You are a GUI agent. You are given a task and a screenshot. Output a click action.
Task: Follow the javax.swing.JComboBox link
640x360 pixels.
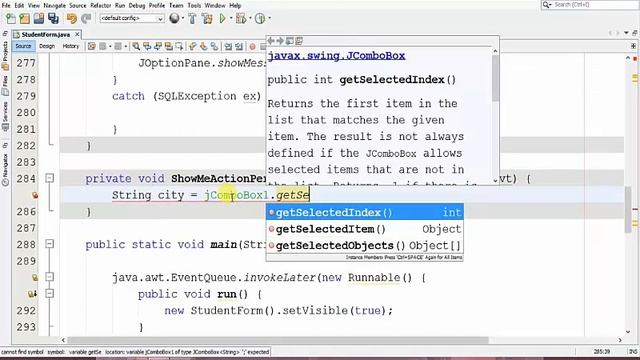click(336, 56)
